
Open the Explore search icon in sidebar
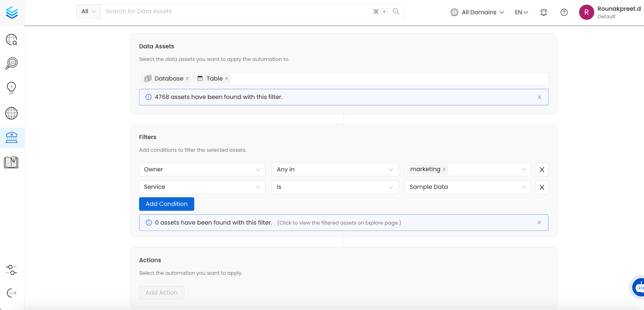pos(11,40)
